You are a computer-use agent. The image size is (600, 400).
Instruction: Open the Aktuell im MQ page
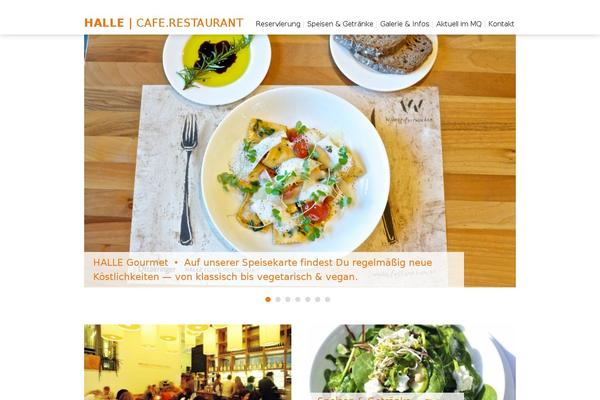[x=458, y=24]
